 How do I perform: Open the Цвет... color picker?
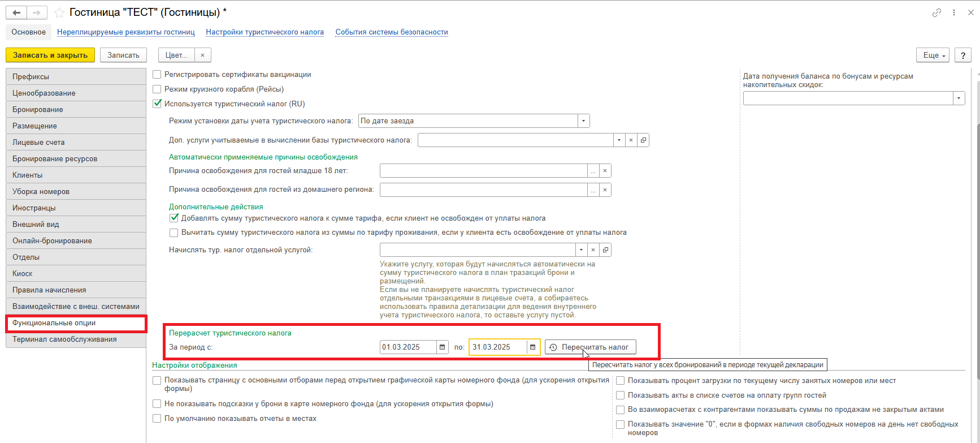coord(176,55)
